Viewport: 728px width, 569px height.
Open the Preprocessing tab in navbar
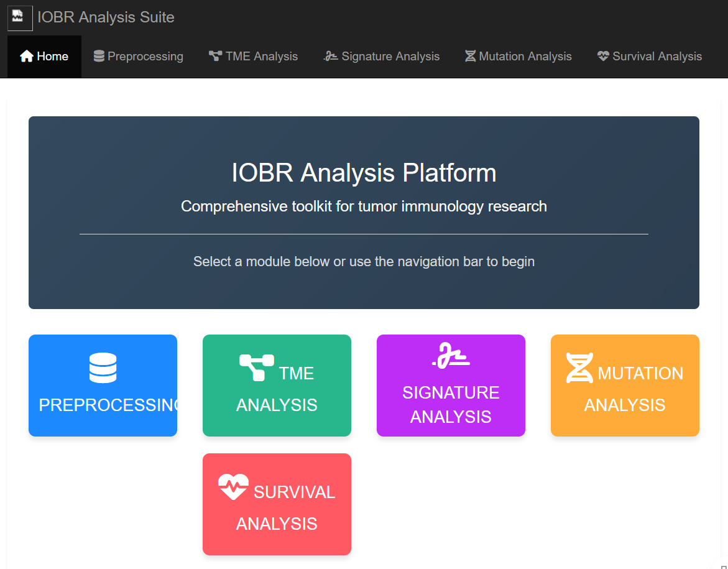click(139, 57)
